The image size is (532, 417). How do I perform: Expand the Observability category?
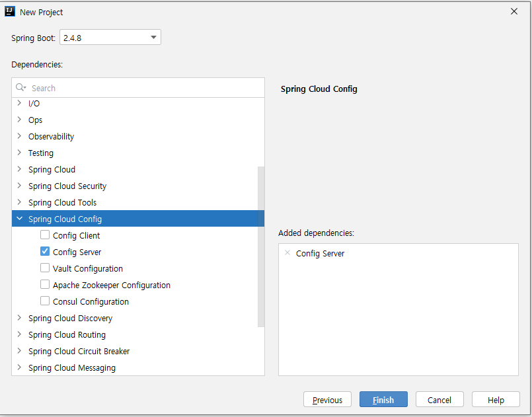pos(19,136)
